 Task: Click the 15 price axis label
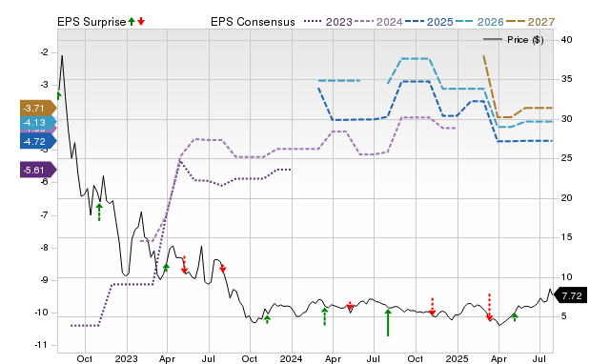coord(567,237)
